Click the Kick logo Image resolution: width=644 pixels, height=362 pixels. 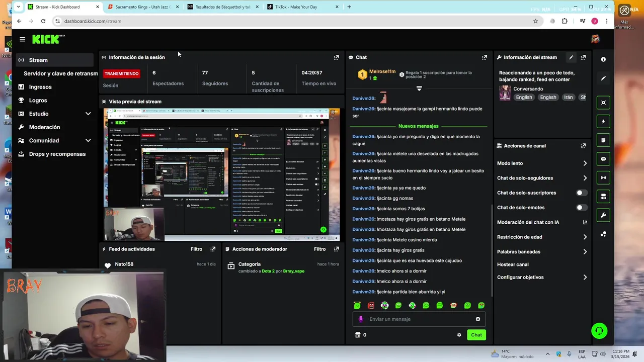click(48, 39)
